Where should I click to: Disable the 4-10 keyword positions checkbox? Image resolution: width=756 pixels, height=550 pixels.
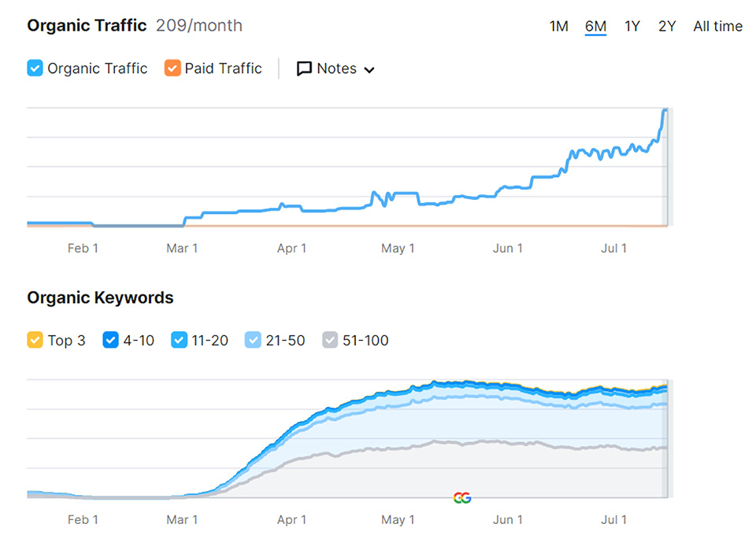click(111, 341)
